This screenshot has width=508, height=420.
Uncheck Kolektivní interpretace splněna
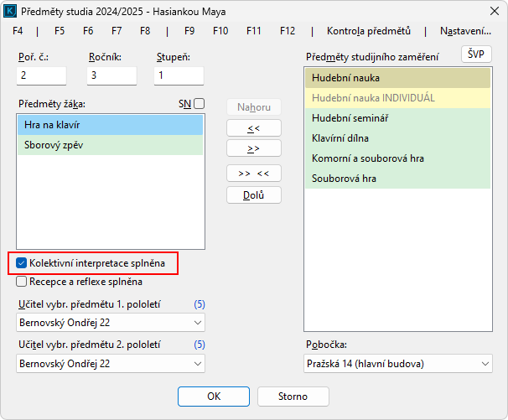point(22,263)
